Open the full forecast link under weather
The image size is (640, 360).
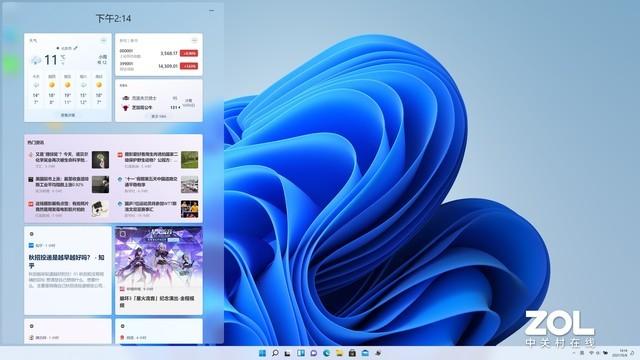68,116
